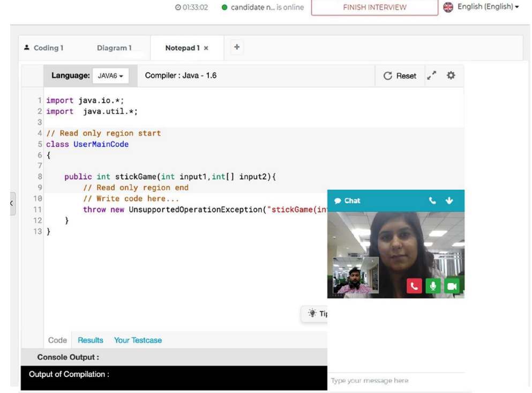The image size is (532, 393).
Task: Open the editor settings gear
Action: 451,76
